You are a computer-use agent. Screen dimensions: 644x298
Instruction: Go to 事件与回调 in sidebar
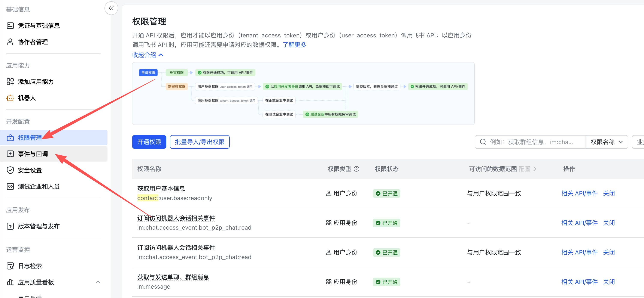33,154
